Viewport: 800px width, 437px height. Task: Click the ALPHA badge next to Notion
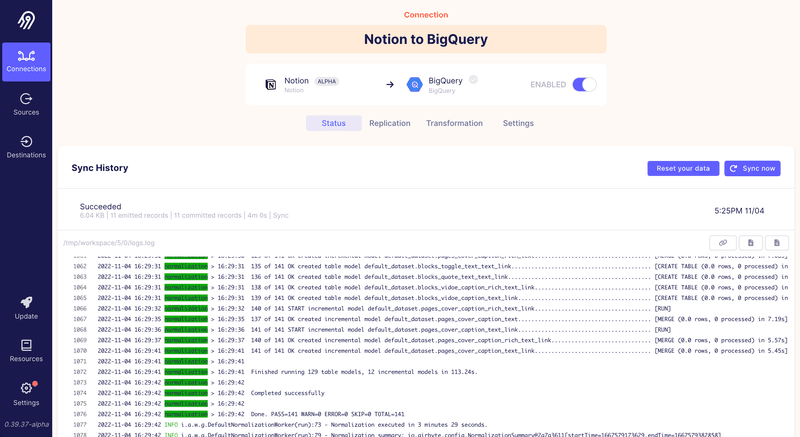(327, 82)
